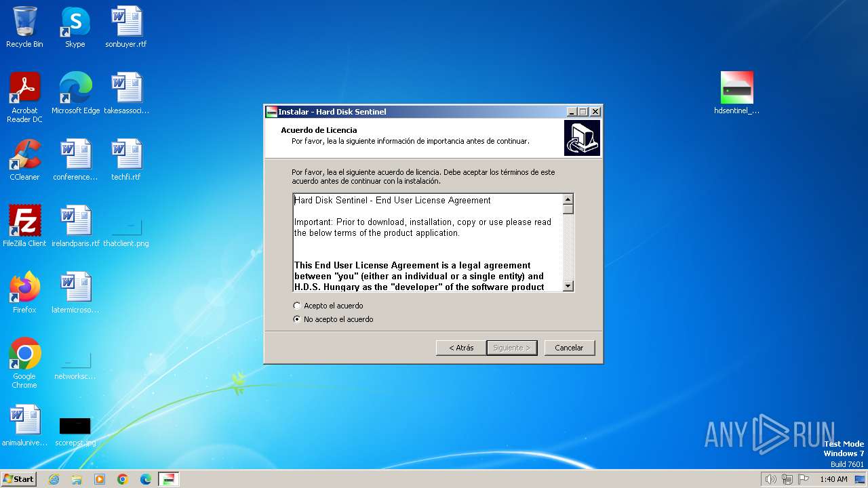This screenshot has height=488, width=868.
Task: Click the license text scrollbar thumb
Action: tap(568, 209)
